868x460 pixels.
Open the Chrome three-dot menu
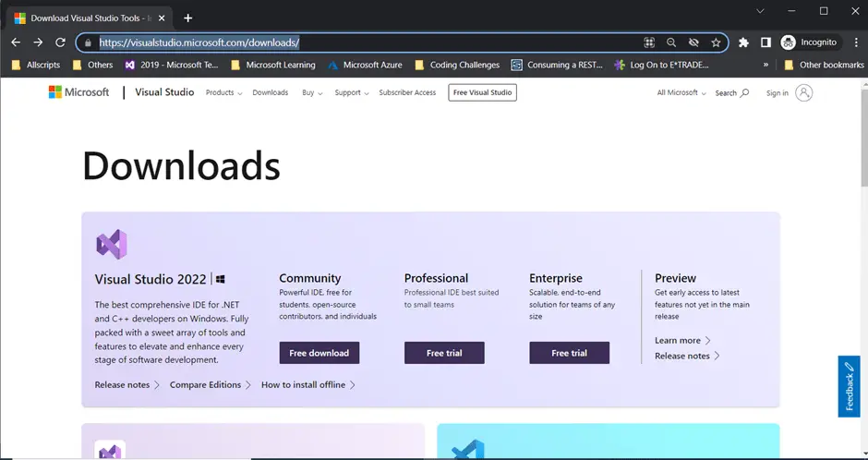pyautogui.click(x=856, y=42)
